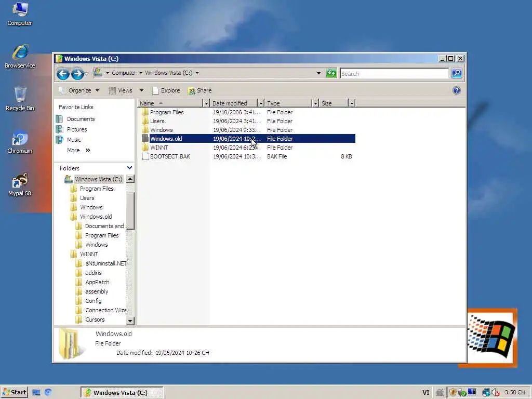Select Documents and Settings in folder tree
The height and width of the screenshot is (399, 532).
105,226
